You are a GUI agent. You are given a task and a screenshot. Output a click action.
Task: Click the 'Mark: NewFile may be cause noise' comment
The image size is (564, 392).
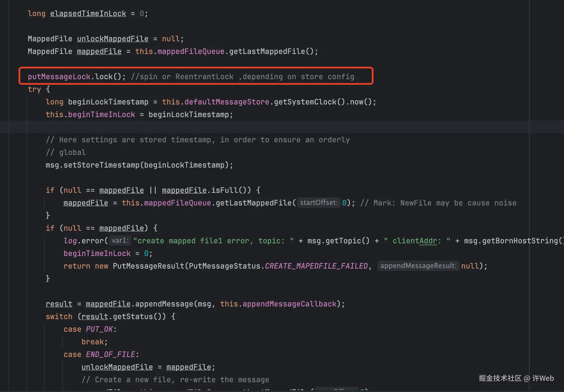[438, 203]
